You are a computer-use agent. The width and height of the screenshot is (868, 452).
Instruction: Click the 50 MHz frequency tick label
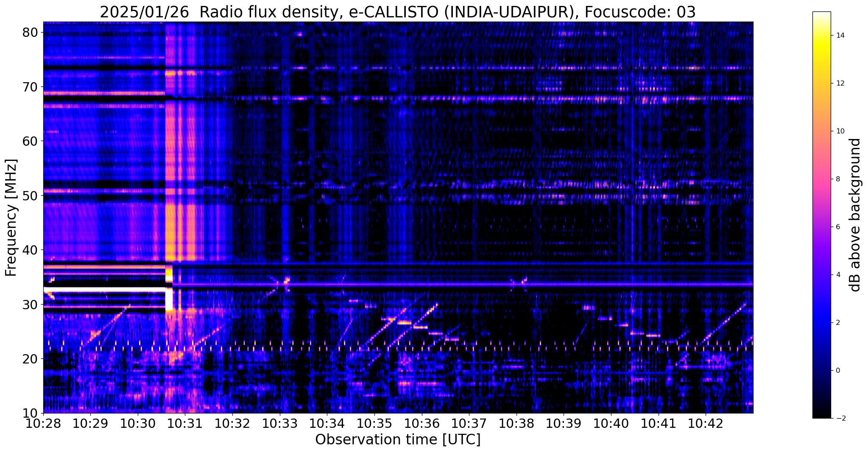click(31, 196)
